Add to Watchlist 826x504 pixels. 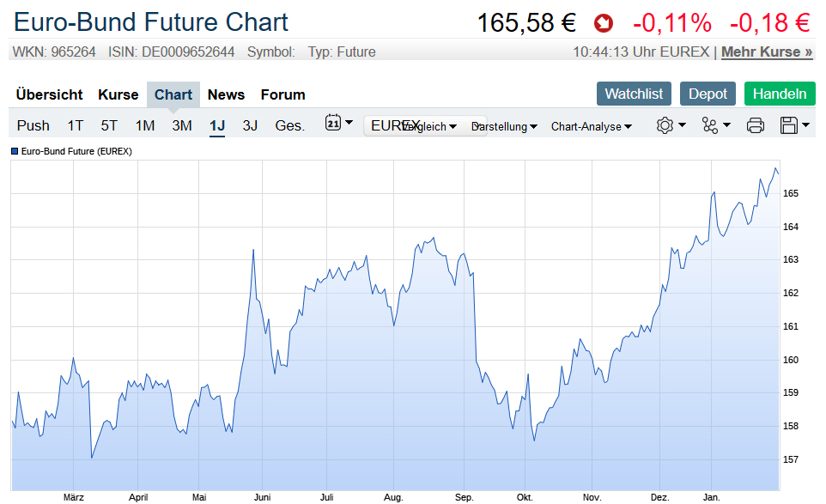pos(634,94)
